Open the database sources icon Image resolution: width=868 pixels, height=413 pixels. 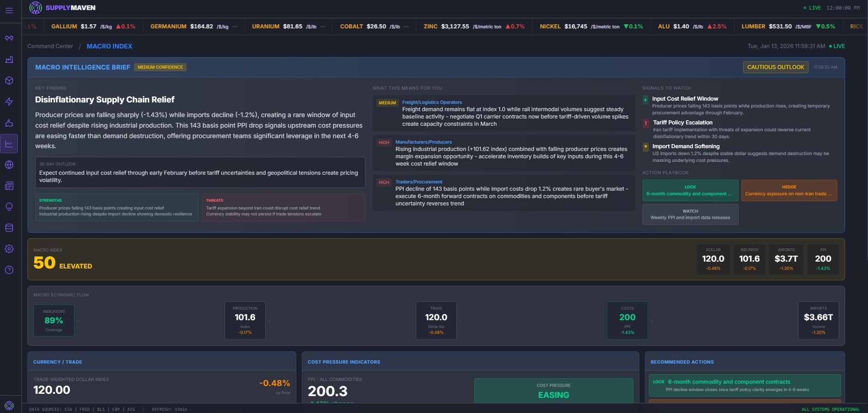tap(9, 228)
